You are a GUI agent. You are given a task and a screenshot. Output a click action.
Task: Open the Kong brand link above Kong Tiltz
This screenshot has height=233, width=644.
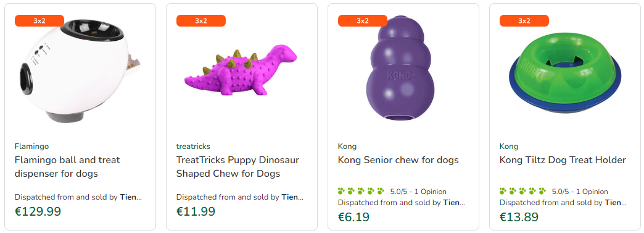508,146
